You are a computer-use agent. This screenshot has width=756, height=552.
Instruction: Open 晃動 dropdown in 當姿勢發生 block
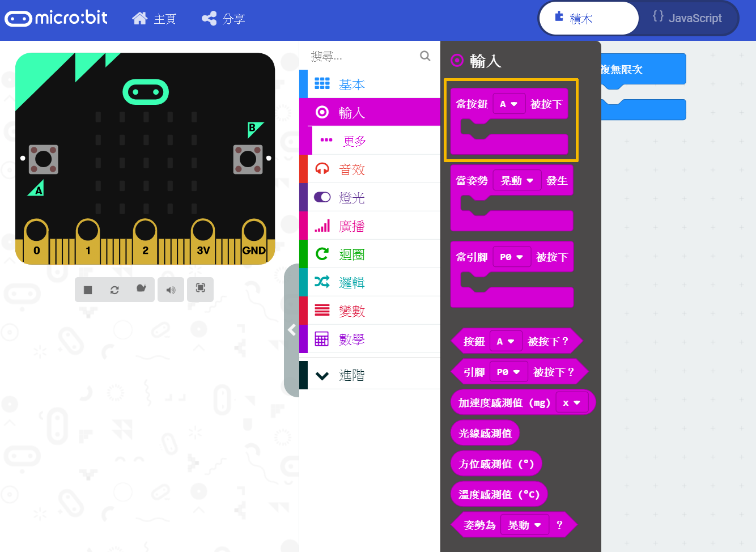click(x=517, y=181)
